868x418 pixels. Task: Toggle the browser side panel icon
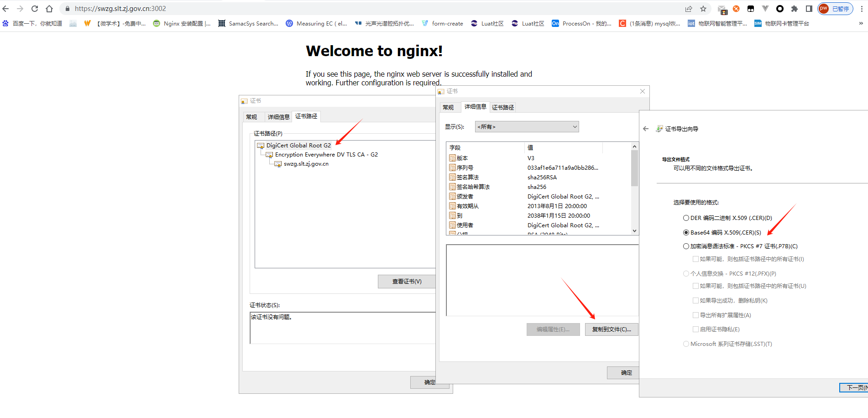[x=809, y=9]
